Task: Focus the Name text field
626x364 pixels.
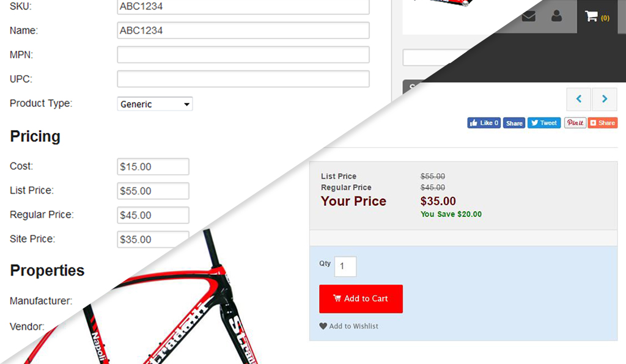Action: (243, 31)
